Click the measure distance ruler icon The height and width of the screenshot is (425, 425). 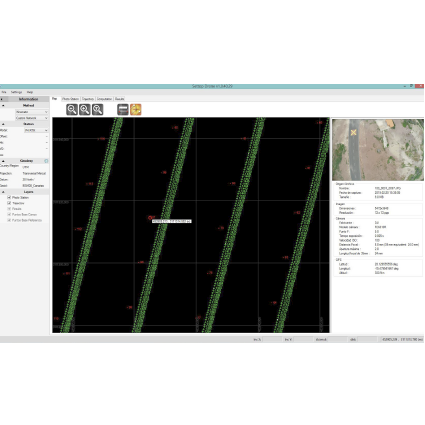tap(123, 109)
